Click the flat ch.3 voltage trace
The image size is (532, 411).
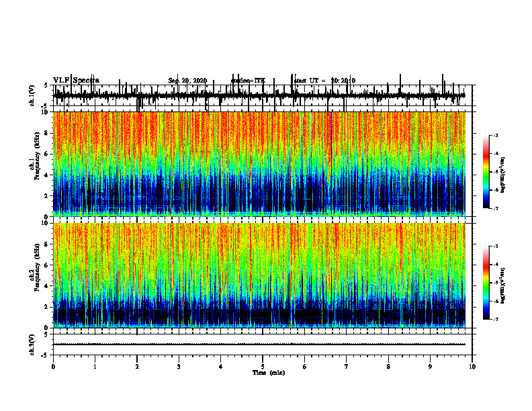click(259, 345)
